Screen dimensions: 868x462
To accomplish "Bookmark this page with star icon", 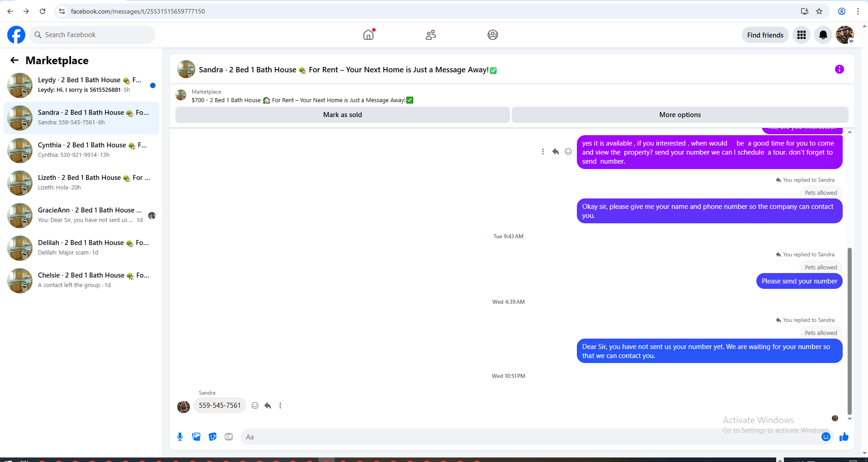I will click(819, 11).
